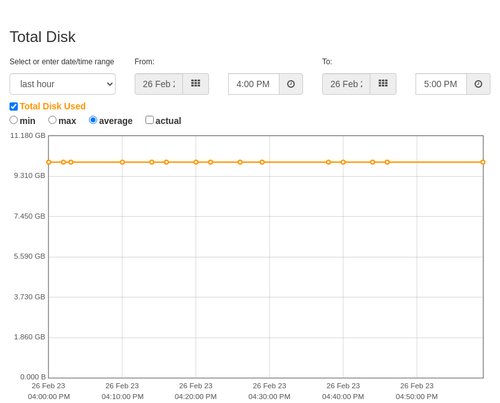Uncheck the Total Disk Used checkbox
This screenshot has width=500, height=403.
pos(14,106)
